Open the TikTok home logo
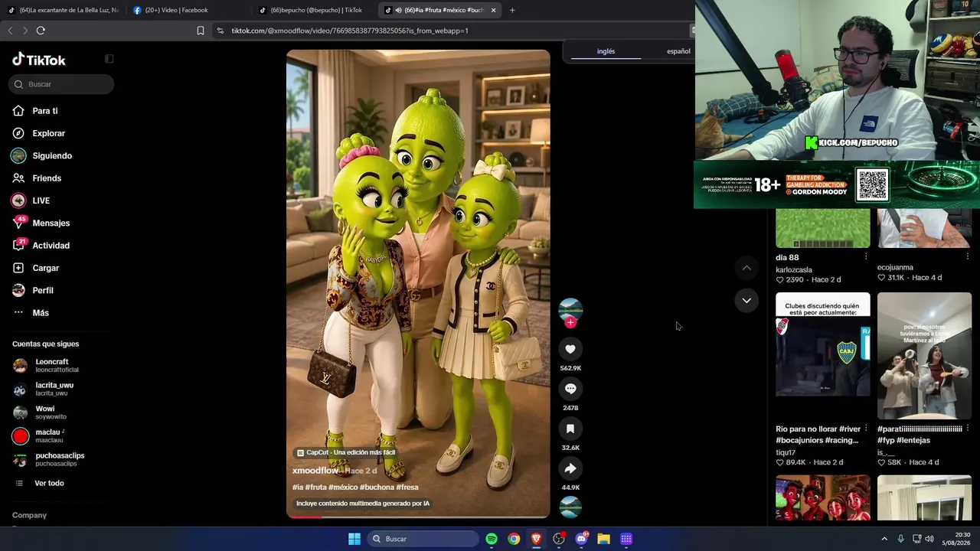This screenshot has width=980, height=551. (39, 60)
